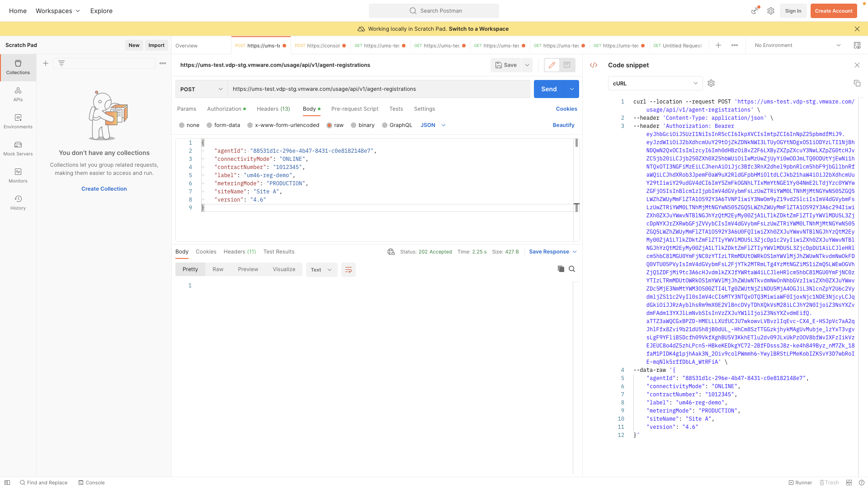Viewport: 868px width, 488px height.
Task: Open code snippet settings gear
Action: (711, 83)
